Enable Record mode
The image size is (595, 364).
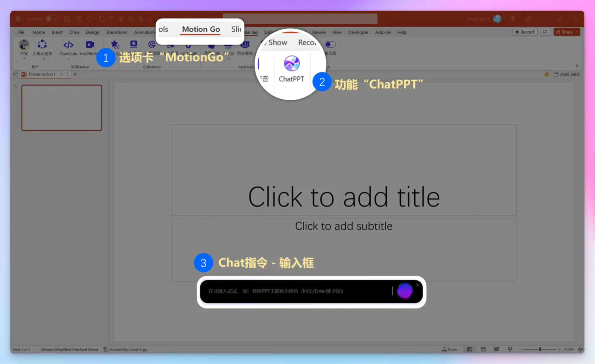click(x=525, y=32)
